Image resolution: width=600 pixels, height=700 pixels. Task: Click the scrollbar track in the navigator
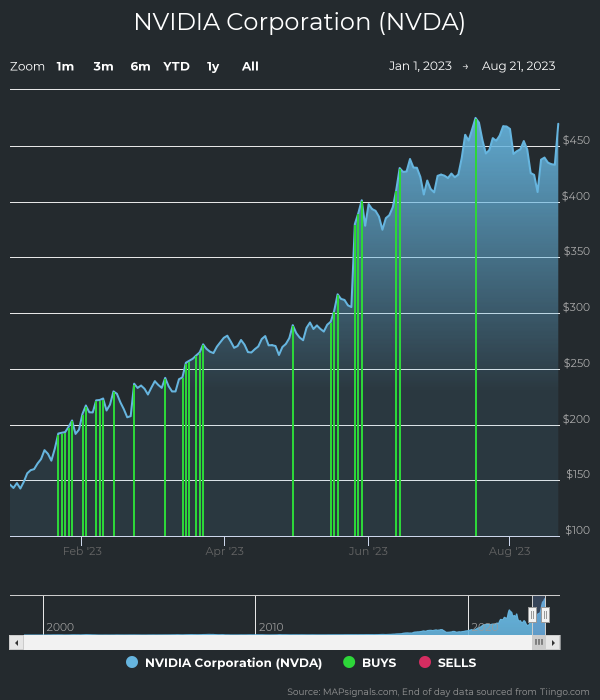pos(277,642)
